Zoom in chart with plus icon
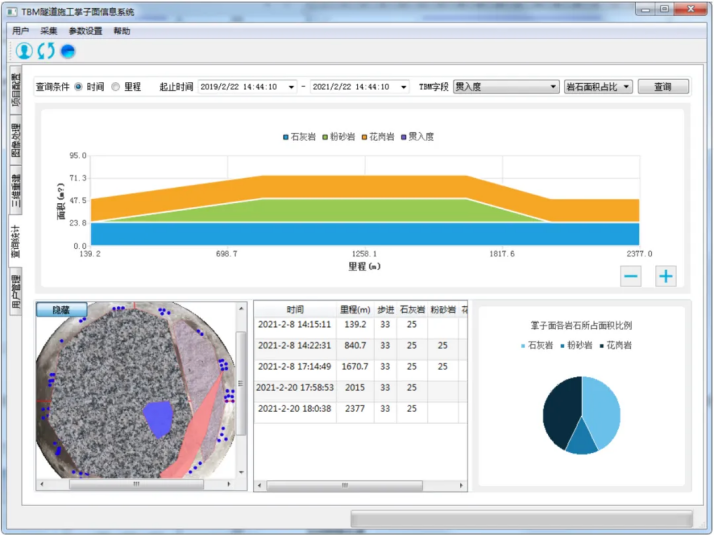Viewport: 714px width, 535px height. (666, 277)
